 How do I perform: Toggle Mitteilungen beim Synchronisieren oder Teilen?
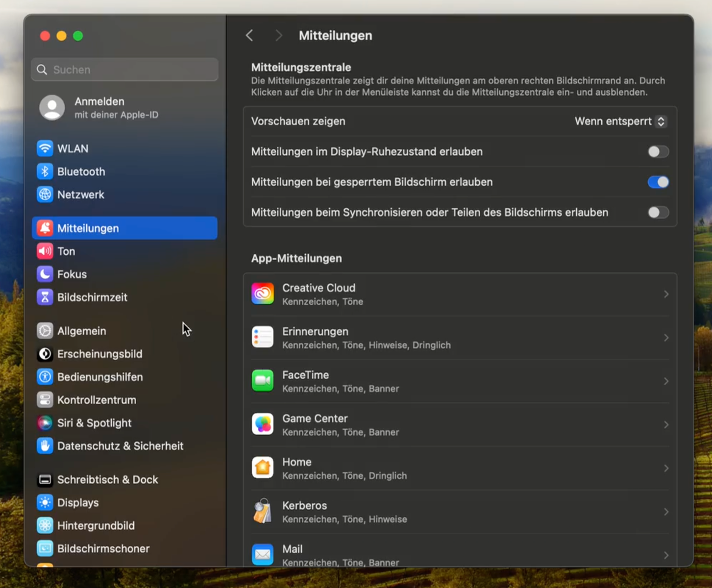pos(658,213)
